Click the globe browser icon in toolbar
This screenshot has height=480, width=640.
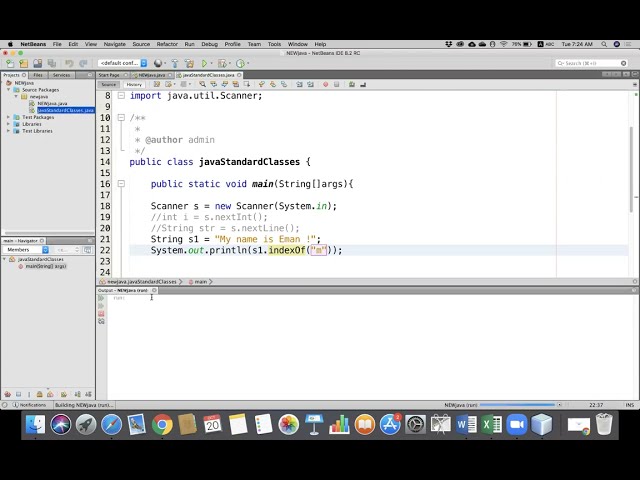coord(158,63)
